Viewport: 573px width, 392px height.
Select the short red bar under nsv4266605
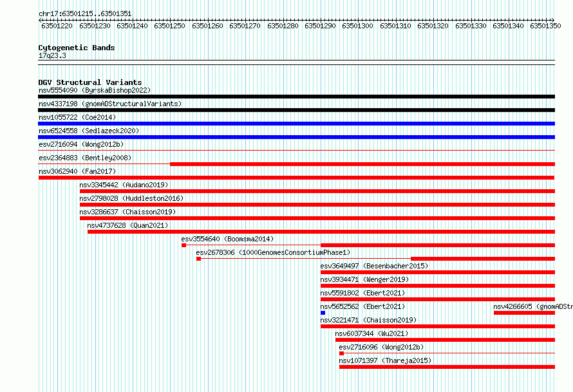(525, 313)
